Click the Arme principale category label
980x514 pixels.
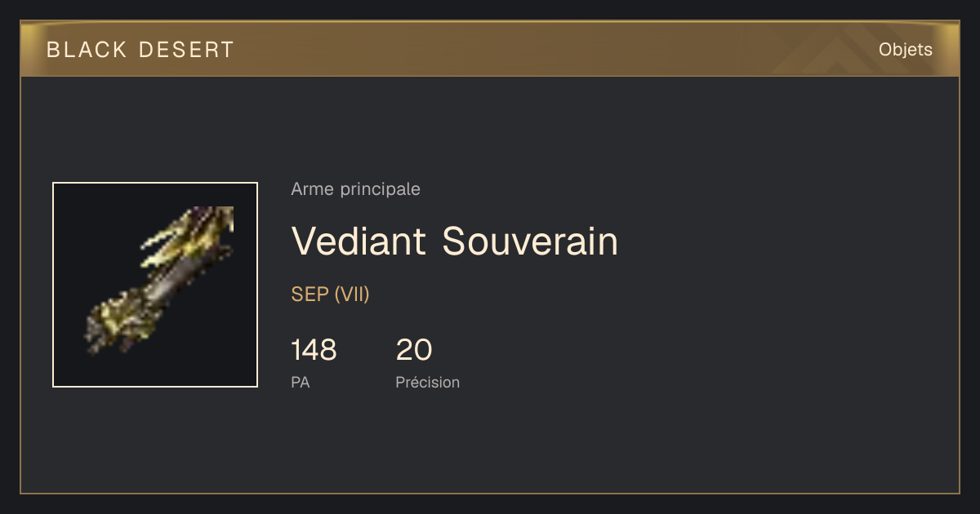coord(355,189)
